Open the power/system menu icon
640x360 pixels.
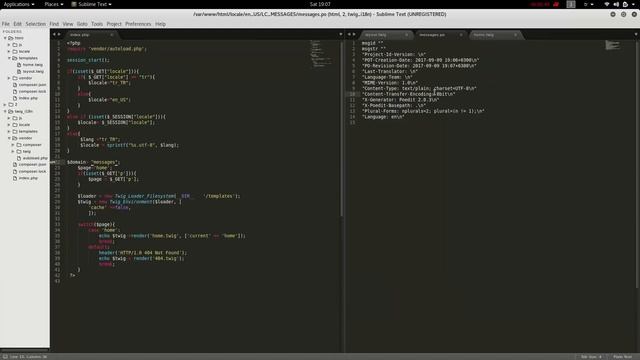(x=625, y=4)
